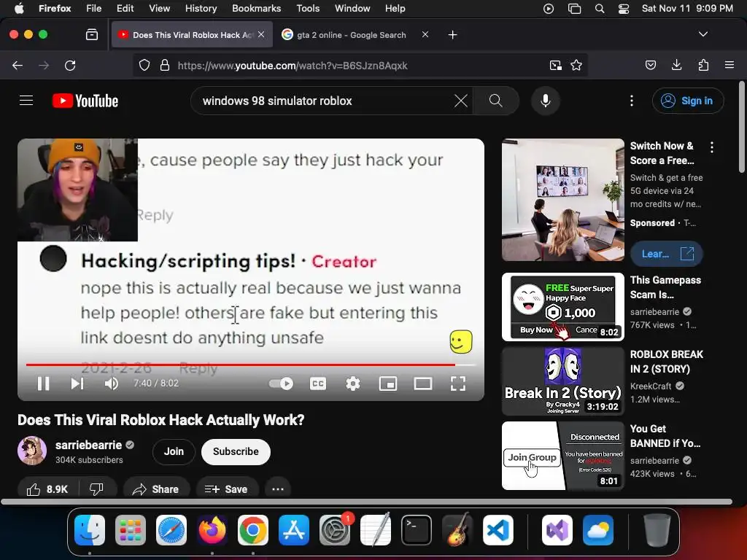Switch to gta 2 online Google tab
This screenshot has width=747, height=560.
point(352,35)
